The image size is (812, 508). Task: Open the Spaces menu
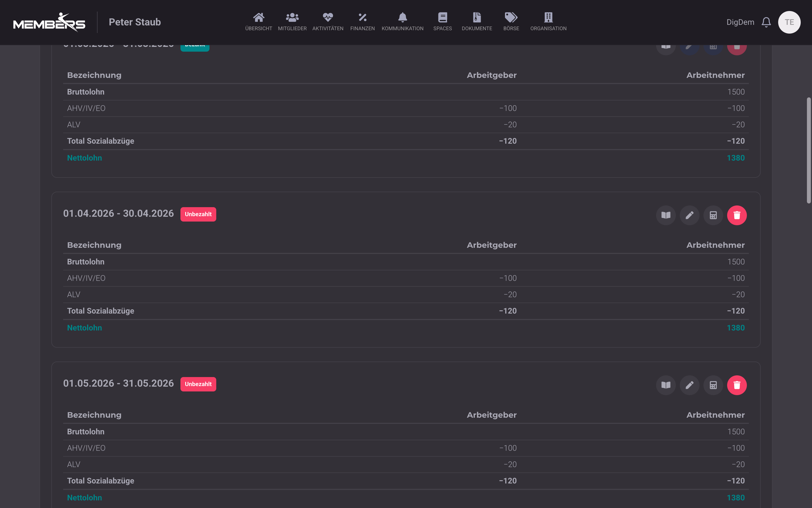pos(442,22)
